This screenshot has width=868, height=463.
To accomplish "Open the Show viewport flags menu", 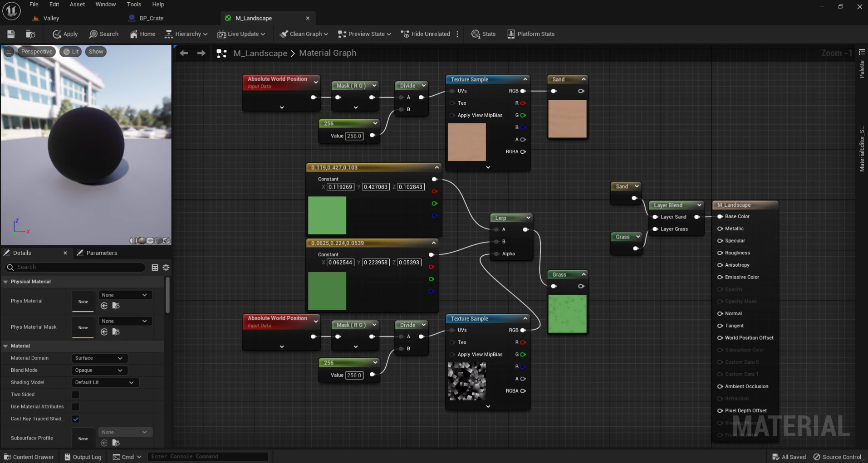I will (96, 52).
